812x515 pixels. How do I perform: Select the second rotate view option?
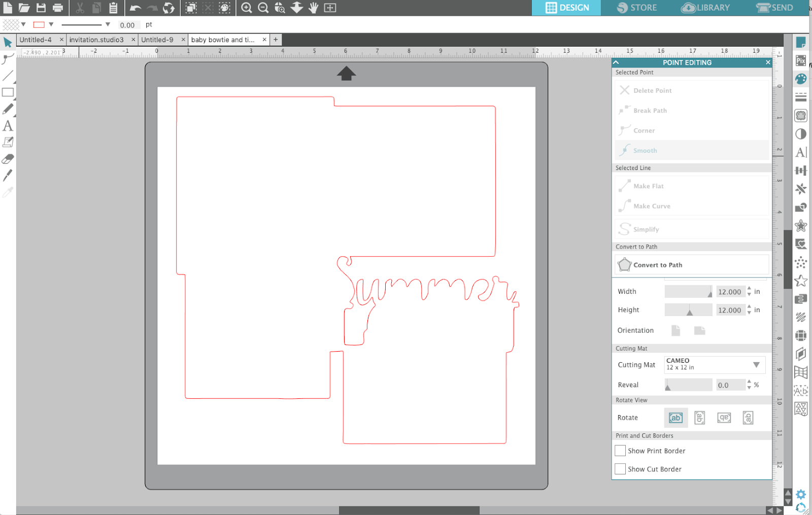[x=699, y=418]
